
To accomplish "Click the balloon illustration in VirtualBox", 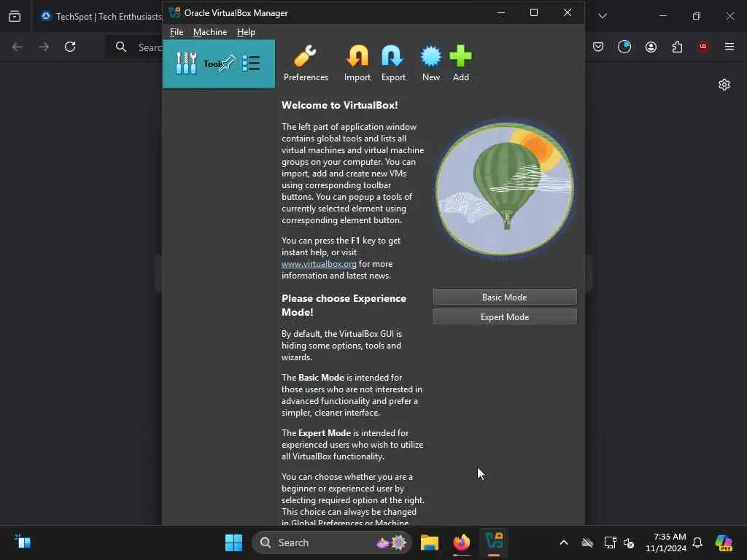I will coord(505,189).
